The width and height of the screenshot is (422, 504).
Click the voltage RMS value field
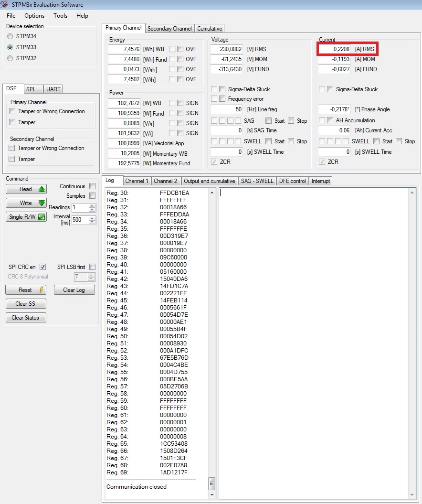(226, 49)
